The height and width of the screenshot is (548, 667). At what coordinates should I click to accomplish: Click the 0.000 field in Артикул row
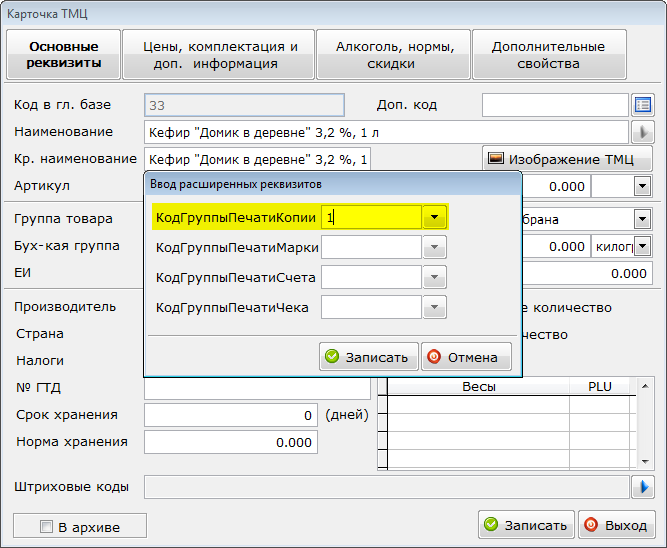(556, 186)
